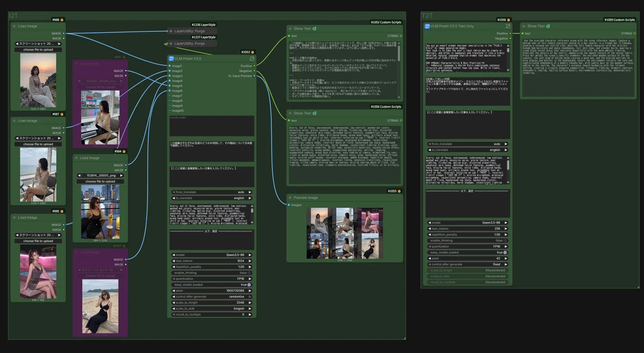Click the green snake icon on Show Text #1056
The image size is (644, 353).
pos(314,113)
